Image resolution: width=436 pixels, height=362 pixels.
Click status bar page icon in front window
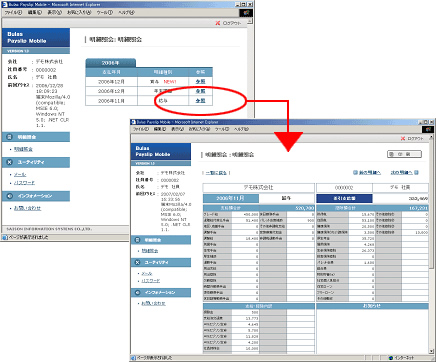pyautogui.click(x=134, y=358)
